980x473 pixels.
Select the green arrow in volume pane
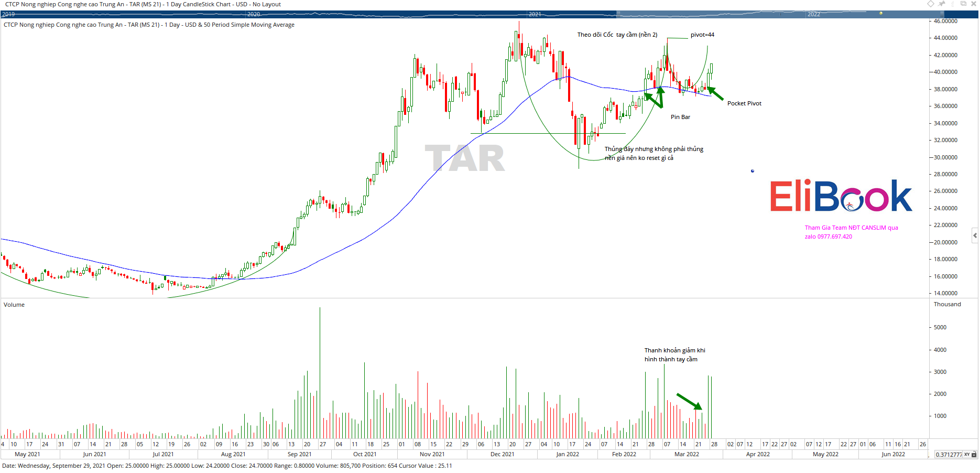[x=689, y=401]
